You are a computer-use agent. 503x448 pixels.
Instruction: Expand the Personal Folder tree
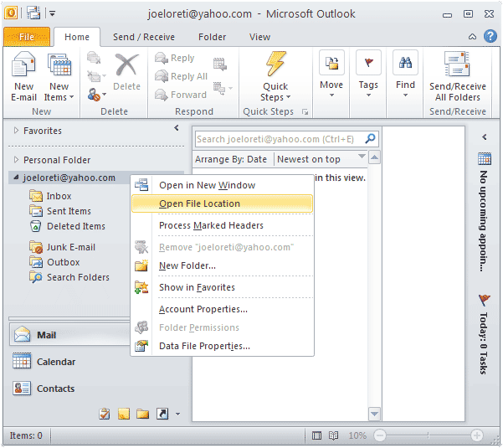pos(16,160)
